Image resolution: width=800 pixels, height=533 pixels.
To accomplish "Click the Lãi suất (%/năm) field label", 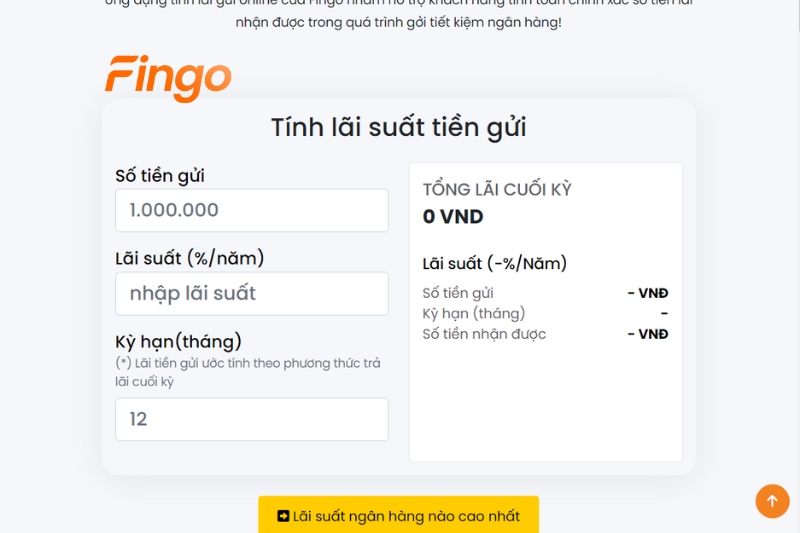I will (x=189, y=258).
